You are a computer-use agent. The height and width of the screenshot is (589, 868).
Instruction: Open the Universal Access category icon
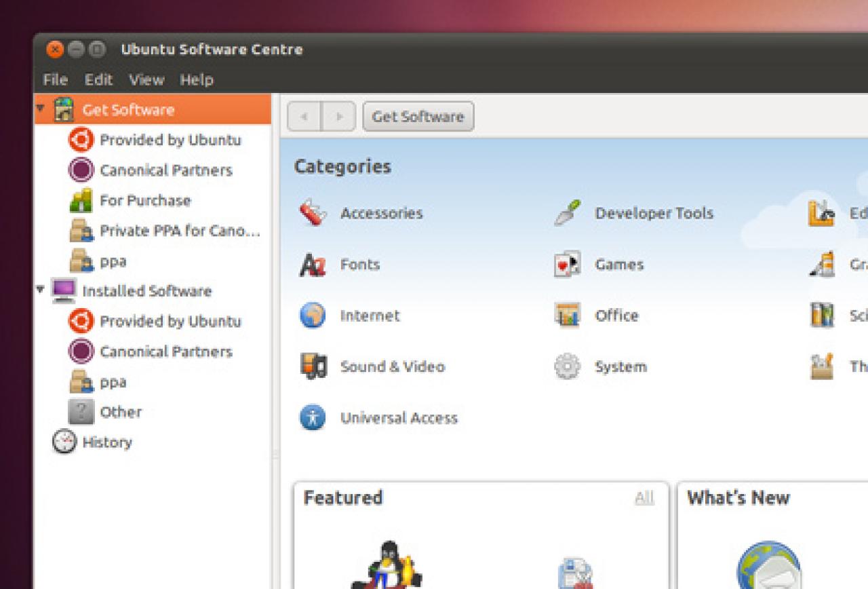click(x=313, y=417)
